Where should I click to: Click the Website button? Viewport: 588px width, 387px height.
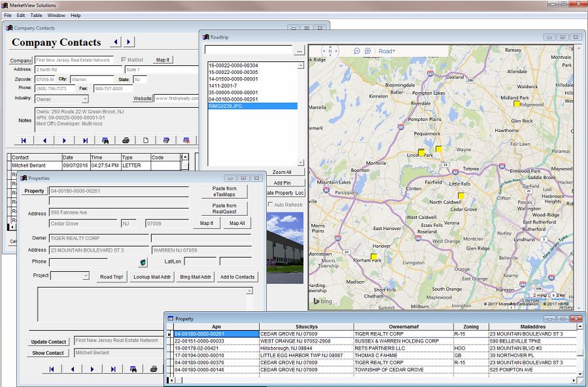point(143,99)
